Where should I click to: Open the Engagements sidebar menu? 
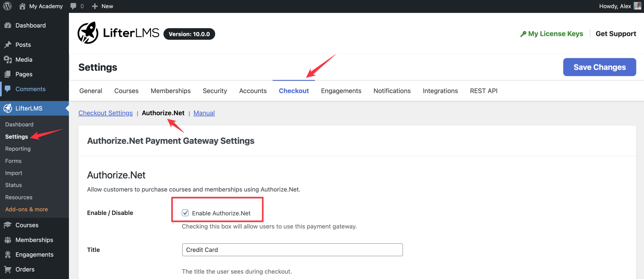[x=34, y=254]
